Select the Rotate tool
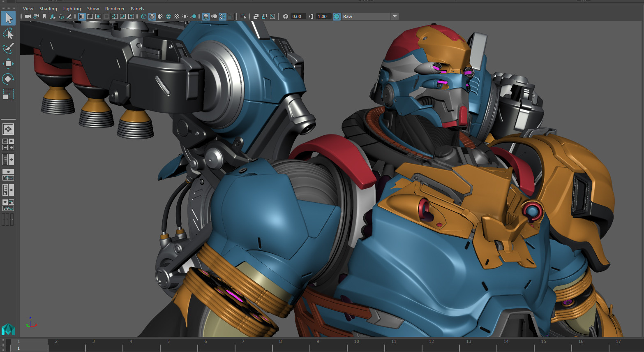Viewport: 644px width, 352px height. tap(8, 79)
